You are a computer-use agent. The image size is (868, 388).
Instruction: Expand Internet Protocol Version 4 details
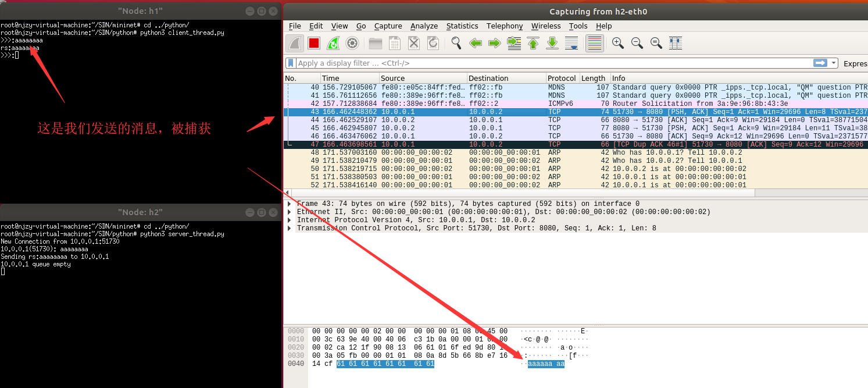click(x=290, y=220)
